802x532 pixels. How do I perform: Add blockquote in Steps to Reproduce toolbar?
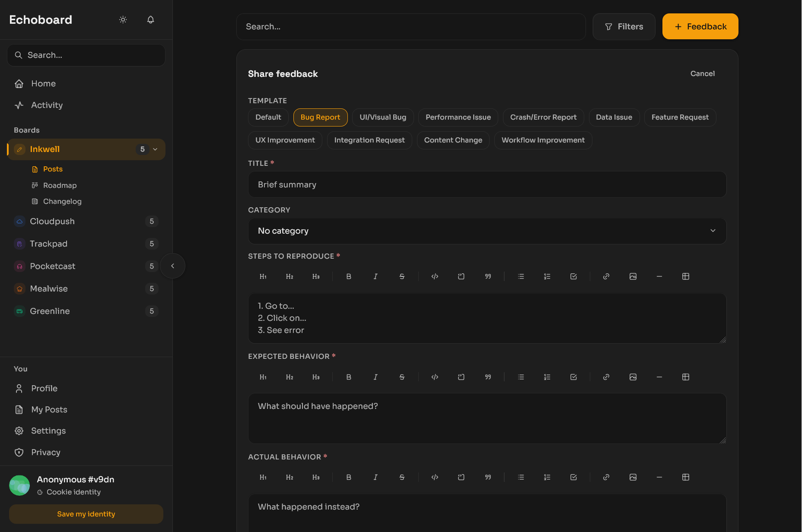tap(488, 276)
